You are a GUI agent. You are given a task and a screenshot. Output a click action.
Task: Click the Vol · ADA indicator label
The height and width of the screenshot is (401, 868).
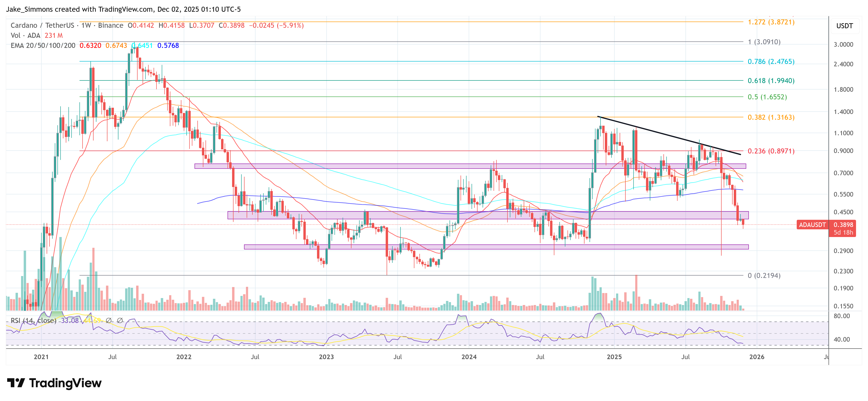pyautogui.click(x=25, y=35)
